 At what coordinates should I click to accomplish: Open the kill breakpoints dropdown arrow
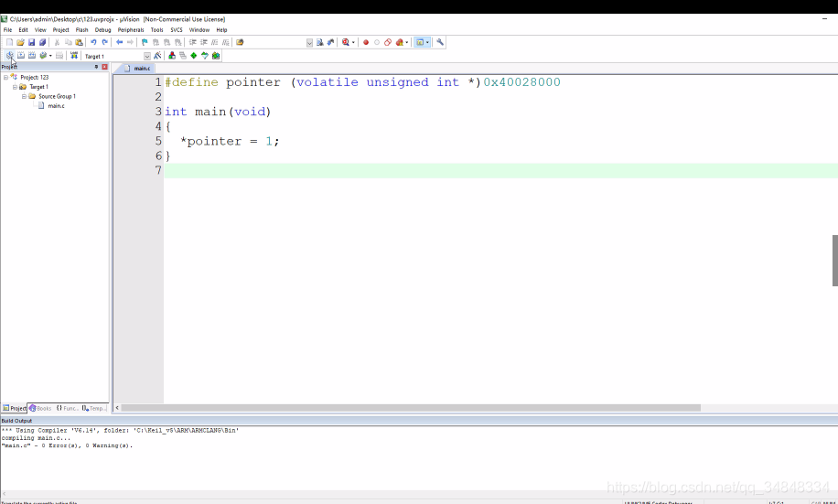pos(407,42)
